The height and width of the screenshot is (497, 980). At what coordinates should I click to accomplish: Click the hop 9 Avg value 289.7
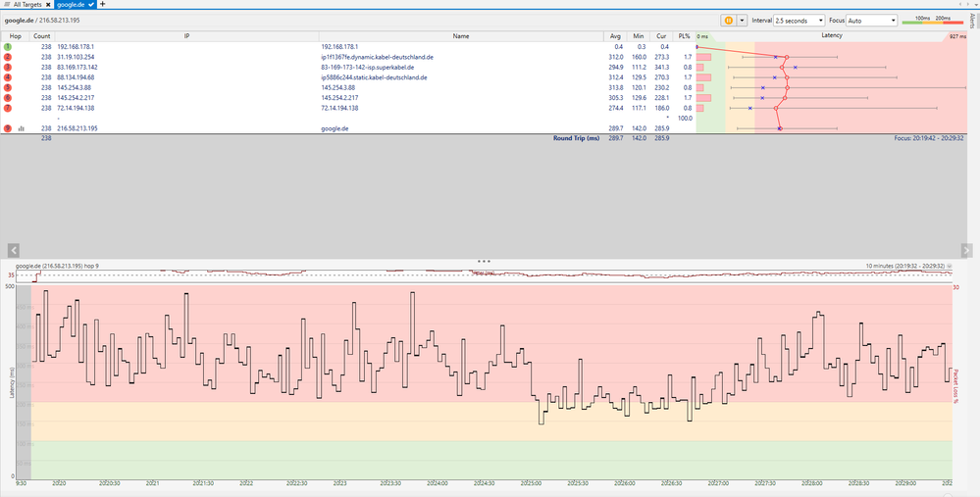(616, 128)
